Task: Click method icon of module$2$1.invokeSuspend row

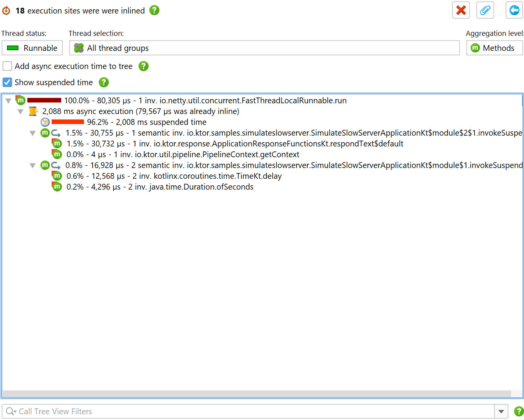Action: (45, 133)
